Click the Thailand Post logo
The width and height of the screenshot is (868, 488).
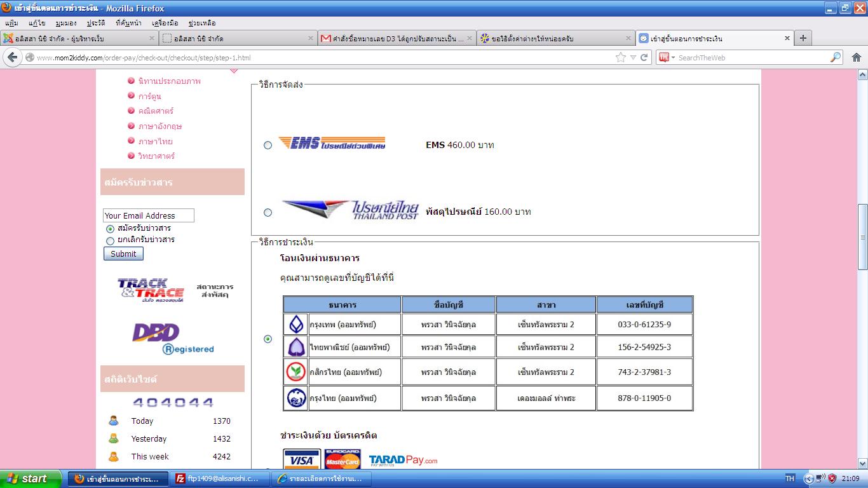350,210
